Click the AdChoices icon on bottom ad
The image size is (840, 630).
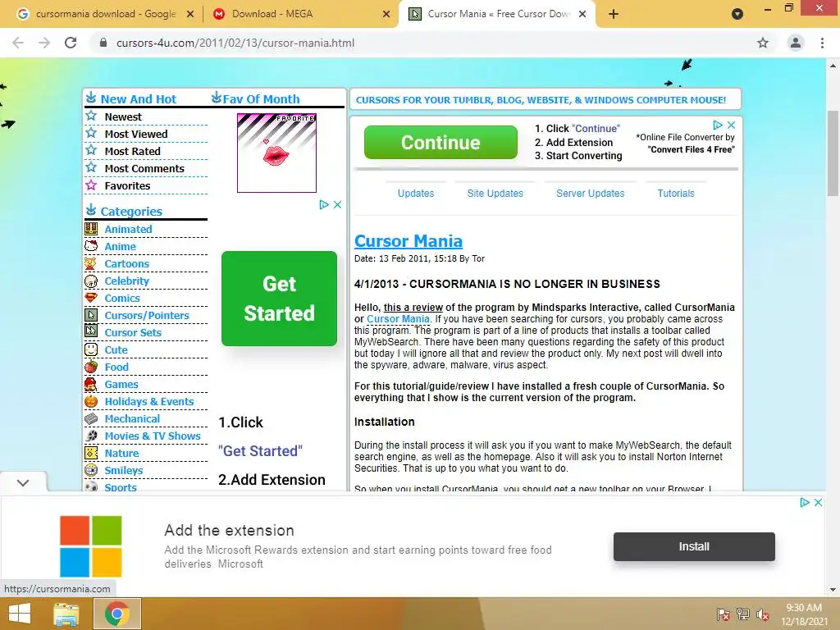[x=804, y=503]
